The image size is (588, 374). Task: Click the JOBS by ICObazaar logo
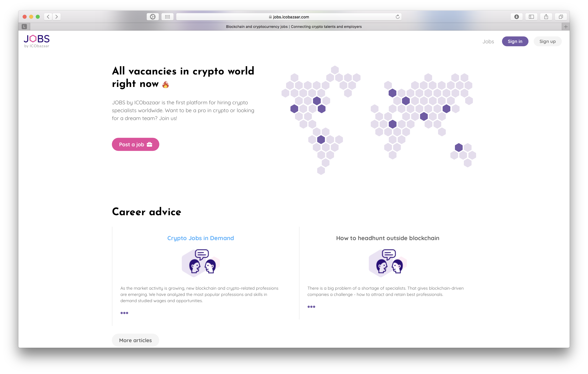pos(37,40)
